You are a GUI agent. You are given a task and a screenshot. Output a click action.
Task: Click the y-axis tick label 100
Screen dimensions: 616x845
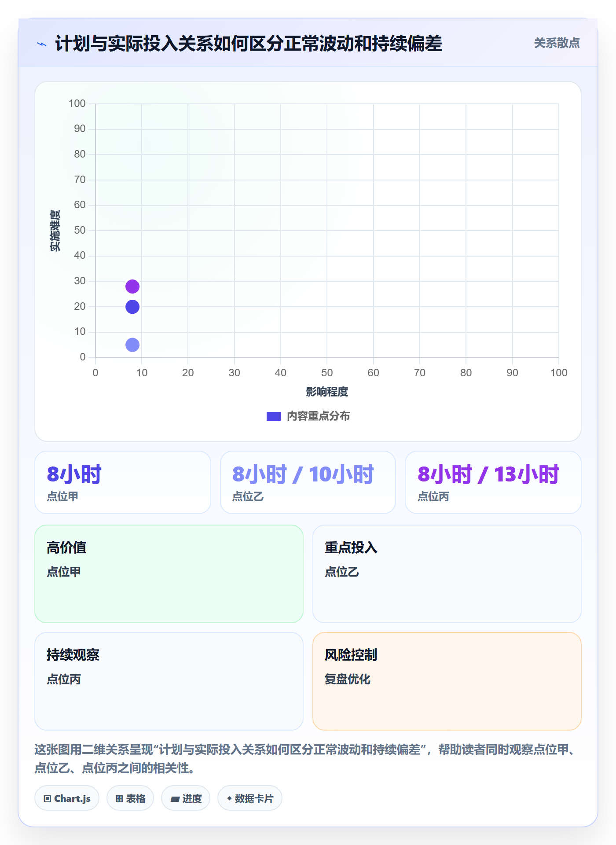pyautogui.click(x=77, y=103)
